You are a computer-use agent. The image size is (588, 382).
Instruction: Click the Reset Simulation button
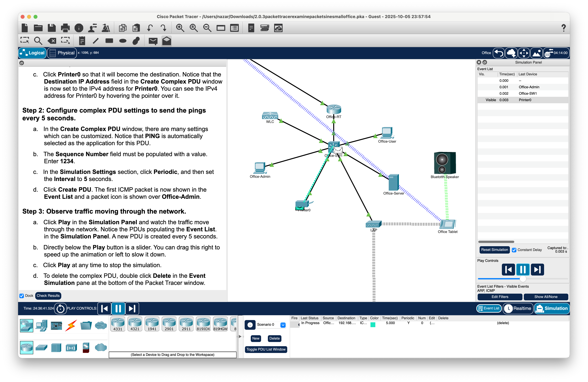(x=494, y=250)
